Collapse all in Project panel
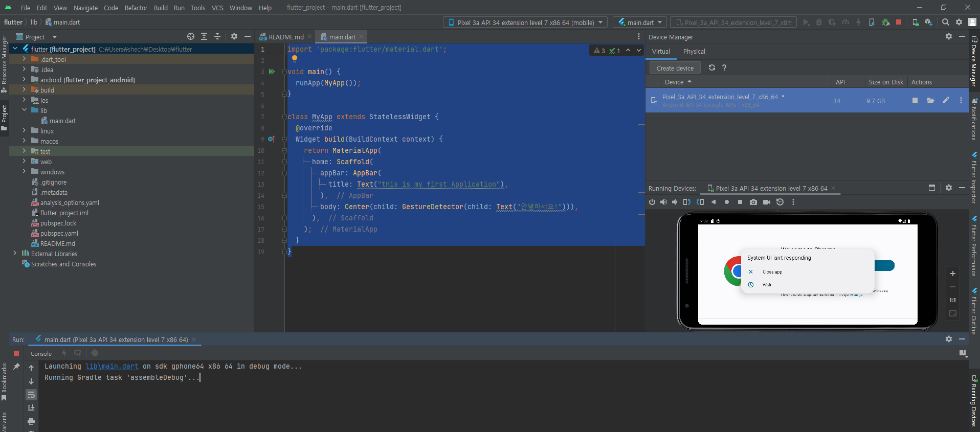This screenshot has width=980, height=432. pos(217,36)
